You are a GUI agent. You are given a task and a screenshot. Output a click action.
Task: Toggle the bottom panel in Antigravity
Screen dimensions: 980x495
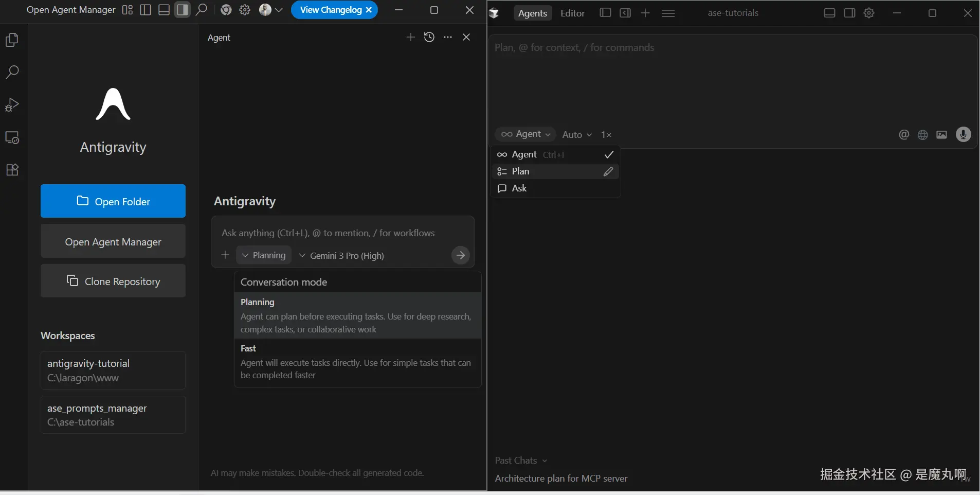164,10
